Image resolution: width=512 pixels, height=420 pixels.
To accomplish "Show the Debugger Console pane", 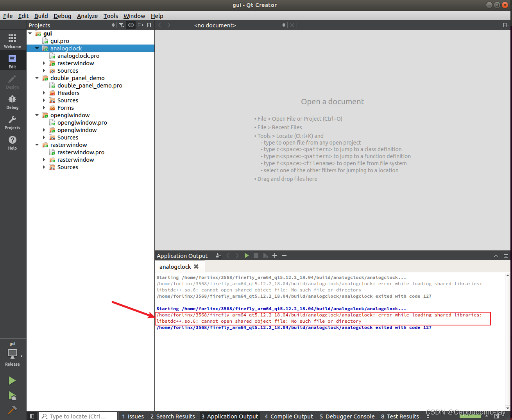I will 347,416.
